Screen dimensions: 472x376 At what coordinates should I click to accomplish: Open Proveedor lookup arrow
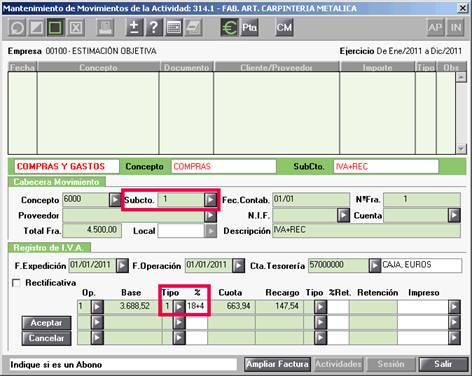click(210, 216)
